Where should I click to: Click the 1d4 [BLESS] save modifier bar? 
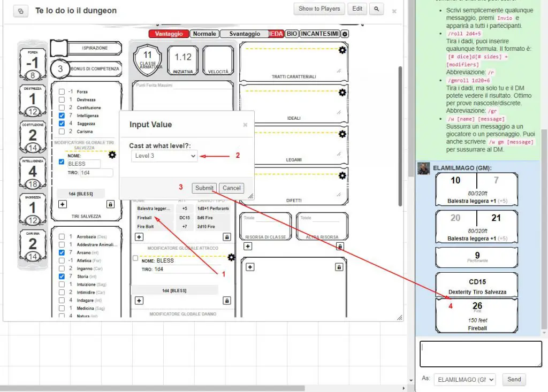click(x=81, y=194)
